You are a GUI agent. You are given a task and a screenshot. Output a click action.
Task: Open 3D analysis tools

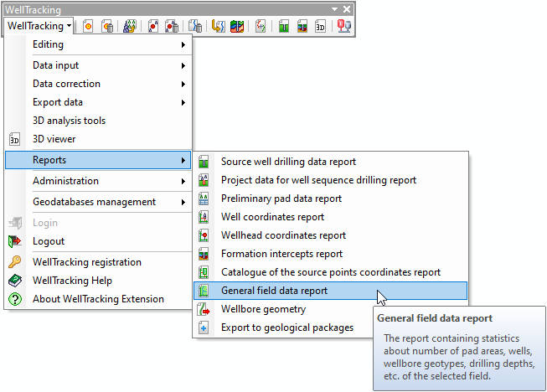98,121
